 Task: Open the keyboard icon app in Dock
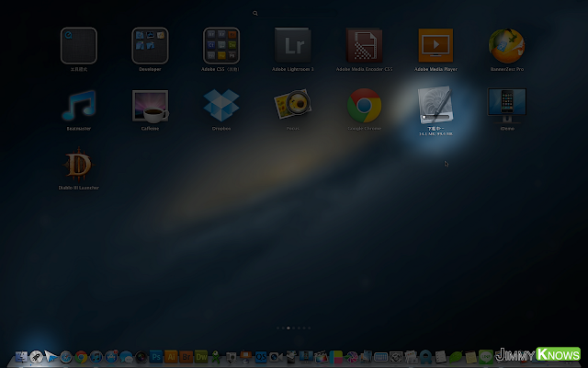point(380,356)
